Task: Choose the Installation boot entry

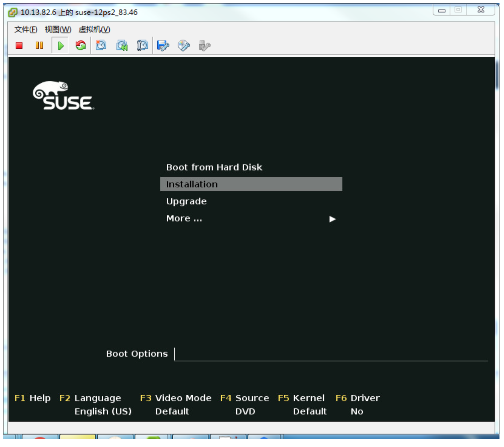Action: [251, 184]
